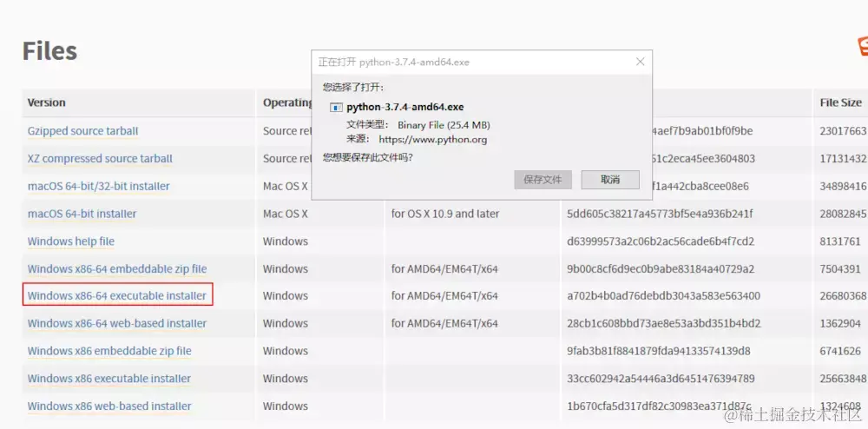Select MD5 hash d63999573a2c06b2ac56cade6b4f7cd2
This screenshot has height=429, width=868.
[x=661, y=241]
